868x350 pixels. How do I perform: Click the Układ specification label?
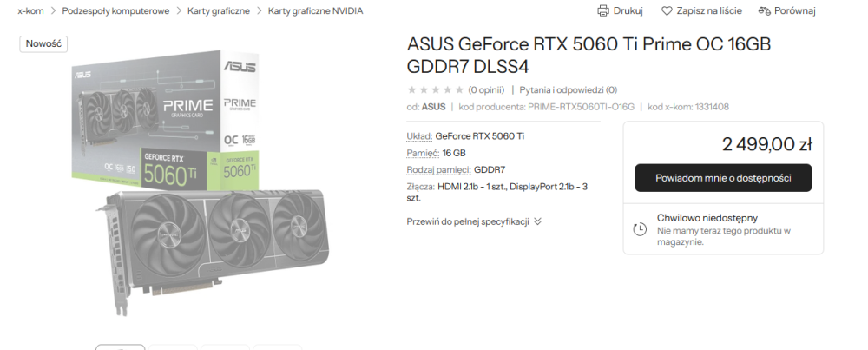pos(419,135)
